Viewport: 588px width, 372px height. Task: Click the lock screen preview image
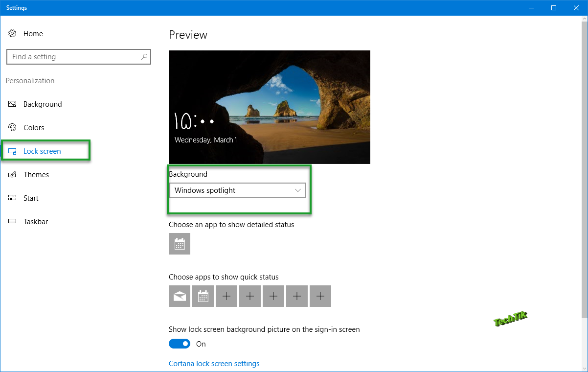click(x=270, y=107)
